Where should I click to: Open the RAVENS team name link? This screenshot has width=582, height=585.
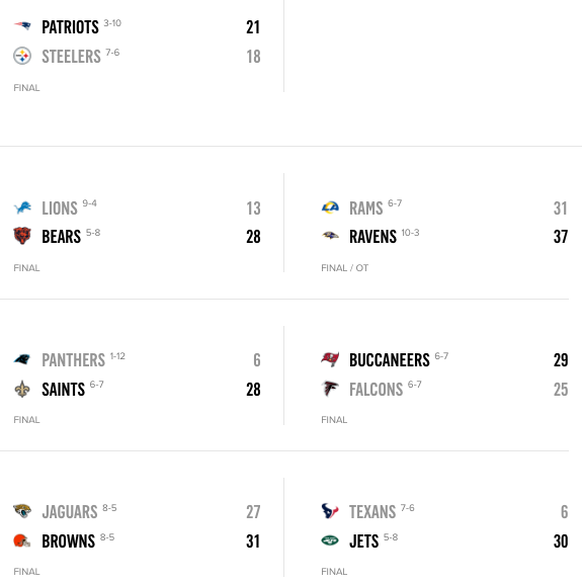click(x=373, y=237)
